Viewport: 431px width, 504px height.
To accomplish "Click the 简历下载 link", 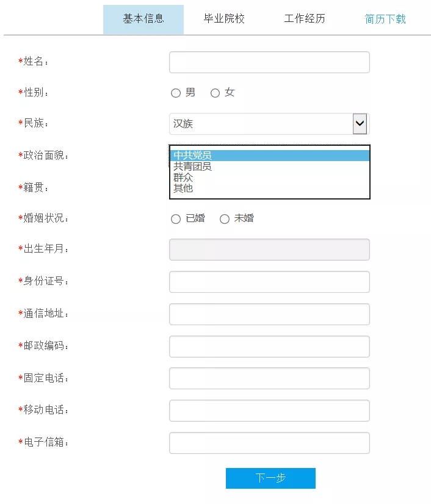I will [385, 19].
